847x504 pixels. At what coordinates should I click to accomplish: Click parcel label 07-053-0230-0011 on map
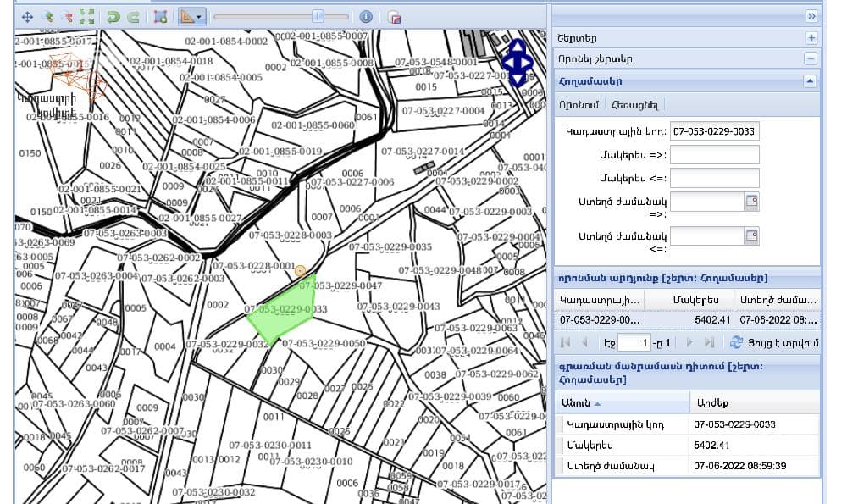tap(270, 445)
